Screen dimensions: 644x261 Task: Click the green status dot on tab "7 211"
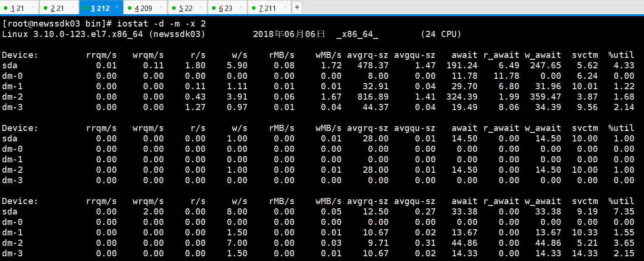253,8
